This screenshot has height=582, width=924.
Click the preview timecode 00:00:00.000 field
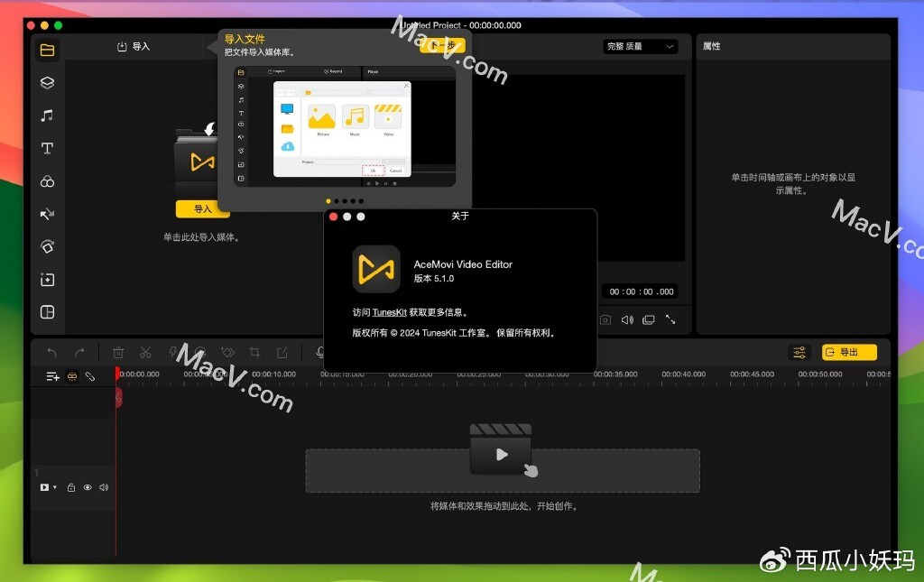point(642,291)
